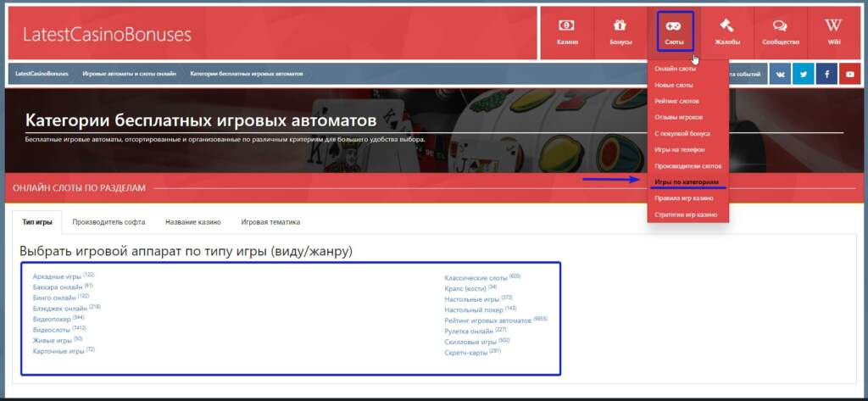Select Игры по категориям menu item
The image size is (868, 401).
click(x=687, y=182)
